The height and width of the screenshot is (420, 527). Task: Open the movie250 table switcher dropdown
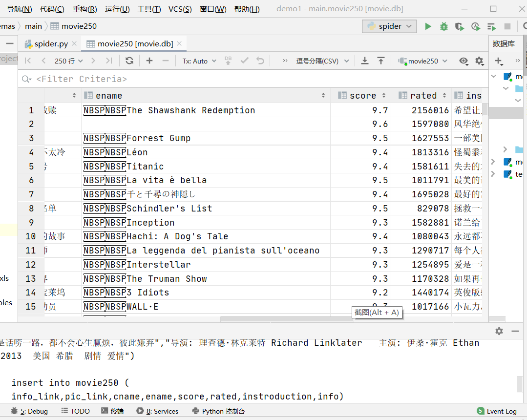click(422, 61)
